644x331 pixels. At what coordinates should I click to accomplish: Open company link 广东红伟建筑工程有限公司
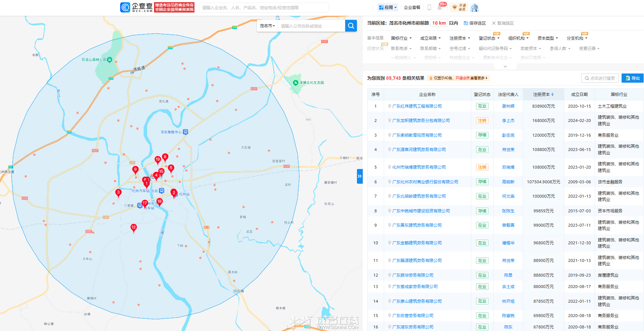point(417,106)
